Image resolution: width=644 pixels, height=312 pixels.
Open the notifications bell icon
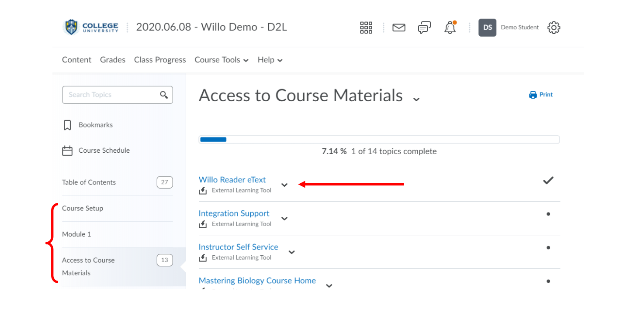[x=450, y=27]
